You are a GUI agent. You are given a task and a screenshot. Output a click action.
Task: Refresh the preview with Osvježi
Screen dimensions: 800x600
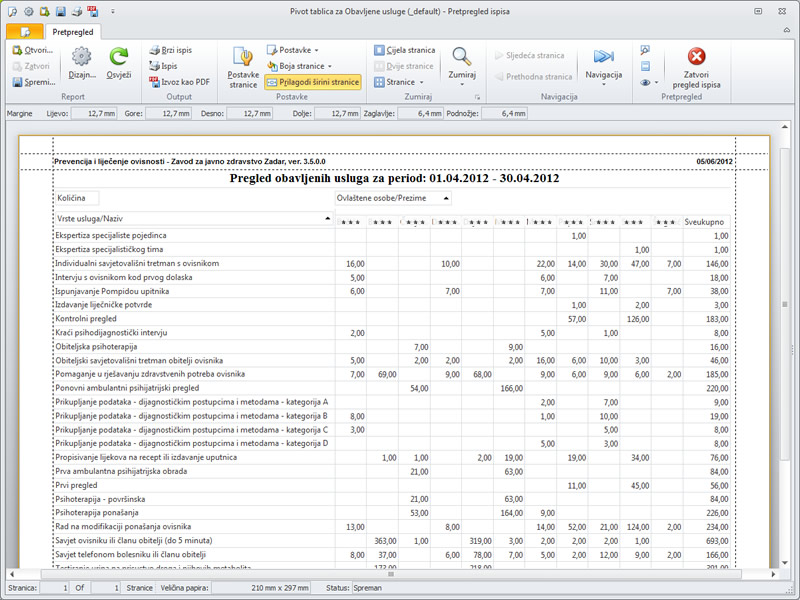(119, 63)
